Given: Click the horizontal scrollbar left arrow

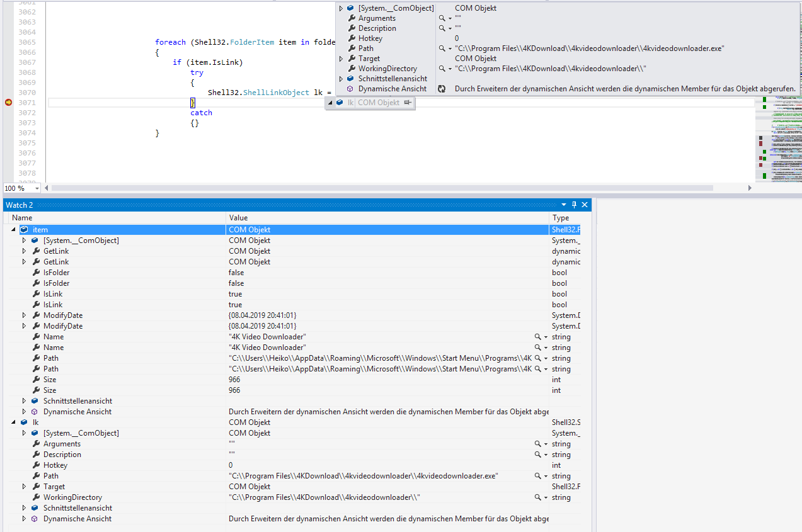Looking at the screenshot, I should pos(47,188).
